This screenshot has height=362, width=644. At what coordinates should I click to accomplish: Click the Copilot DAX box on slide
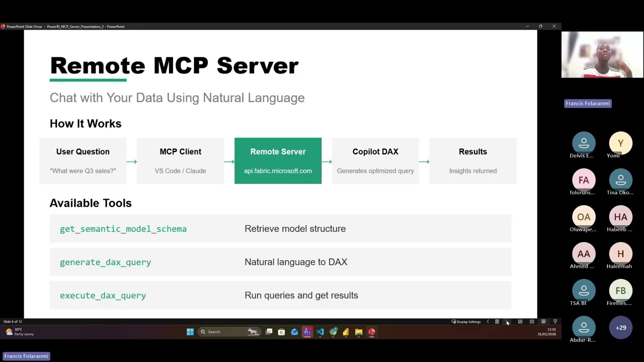point(375,161)
